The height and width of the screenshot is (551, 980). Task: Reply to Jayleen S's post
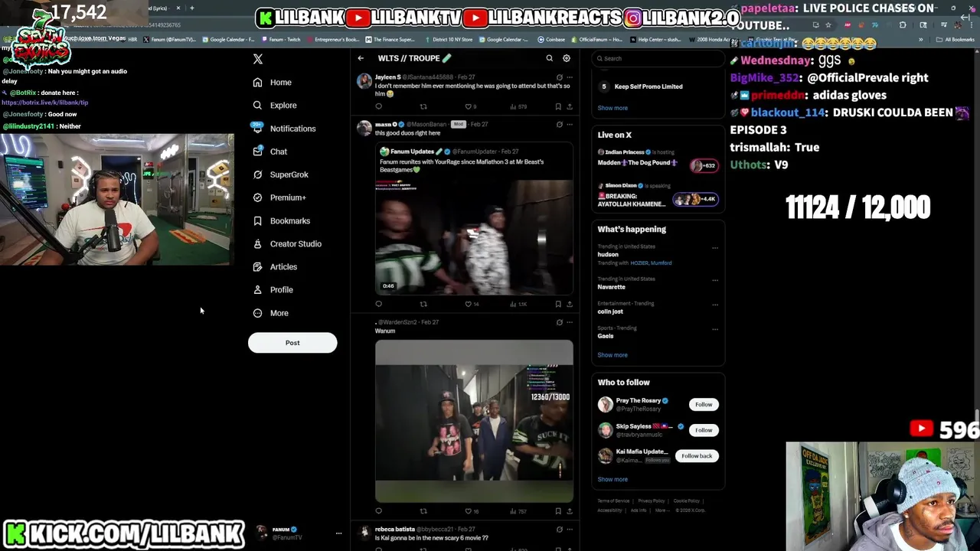point(378,106)
